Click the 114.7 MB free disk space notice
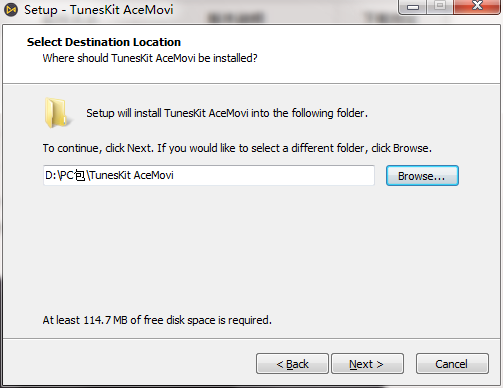Image resolution: width=503 pixels, height=388 pixels. (x=157, y=320)
